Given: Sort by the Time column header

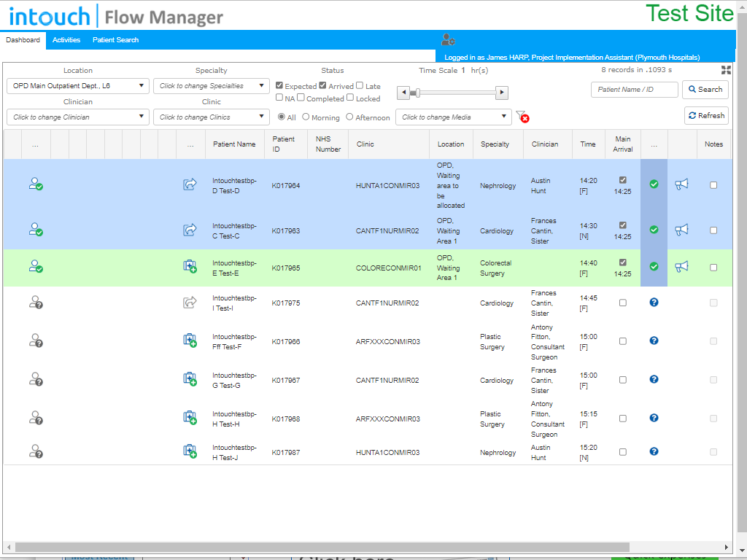Looking at the screenshot, I should pyautogui.click(x=588, y=144).
